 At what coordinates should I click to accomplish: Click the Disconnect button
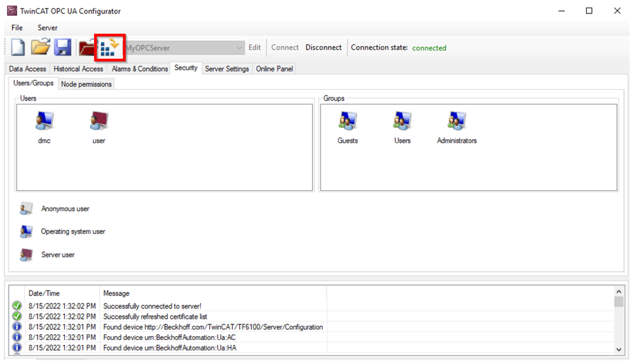click(x=323, y=47)
